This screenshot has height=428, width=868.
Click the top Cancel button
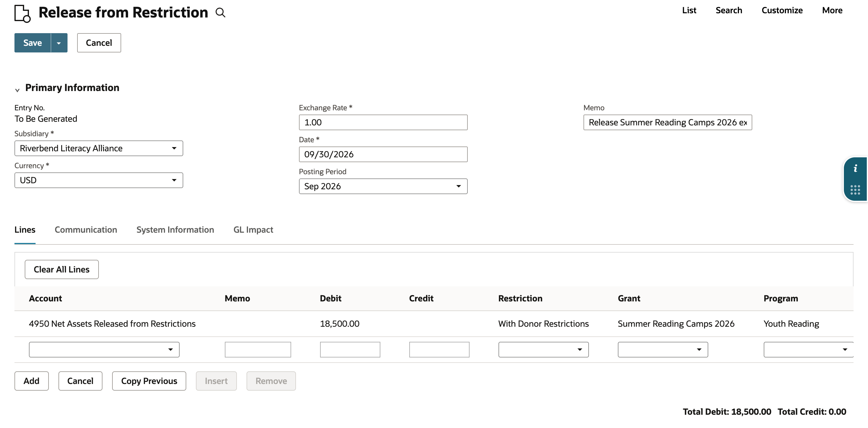click(x=99, y=43)
